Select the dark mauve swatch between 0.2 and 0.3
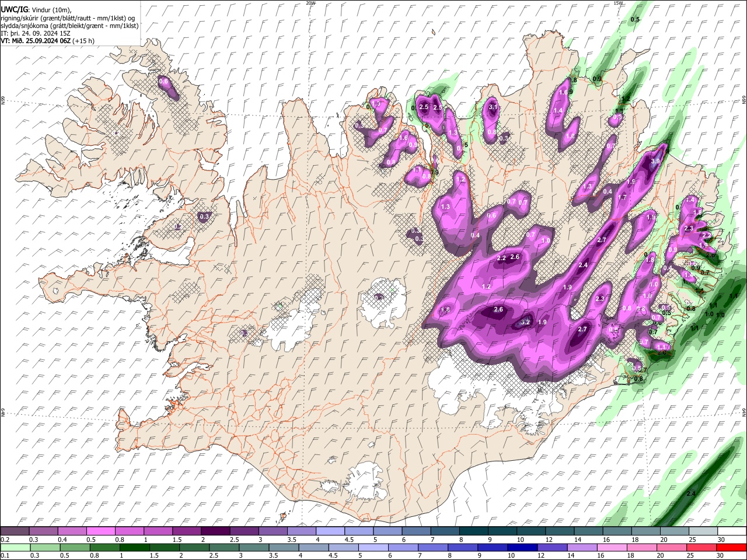Image resolution: width=747 pixels, height=560 pixels. [x=15, y=531]
